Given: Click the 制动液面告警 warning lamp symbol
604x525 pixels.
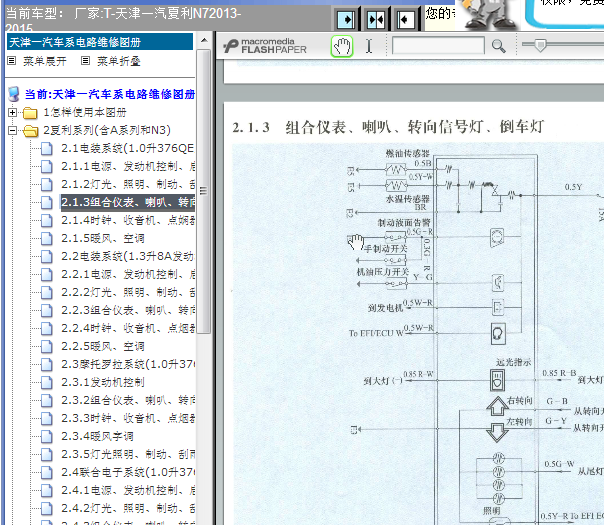Looking at the screenshot, I should pos(497,237).
